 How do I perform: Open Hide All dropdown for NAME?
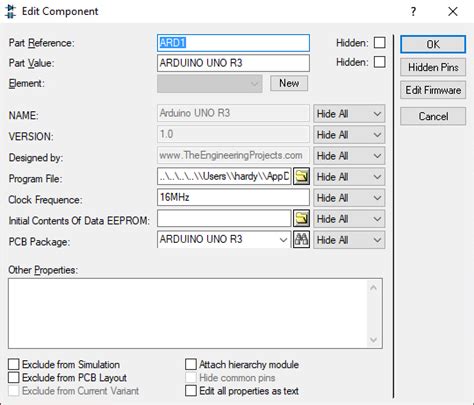click(x=349, y=114)
